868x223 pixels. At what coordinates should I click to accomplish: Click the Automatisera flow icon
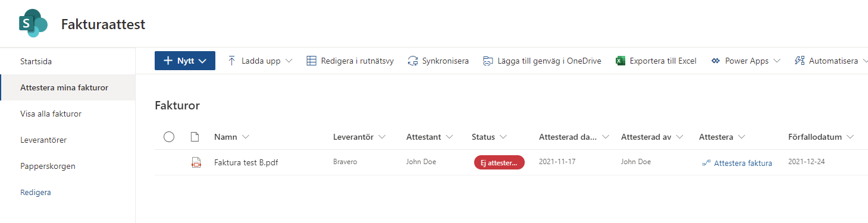[x=800, y=61]
